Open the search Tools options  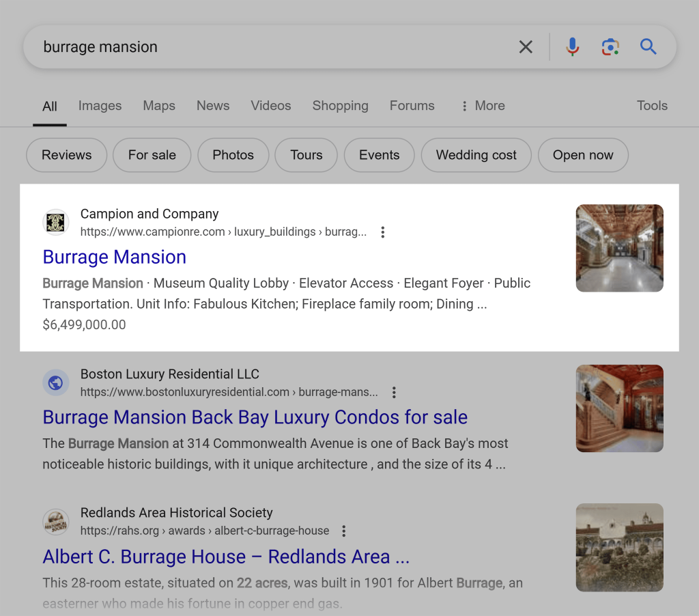pyautogui.click(x=652, y=106)
